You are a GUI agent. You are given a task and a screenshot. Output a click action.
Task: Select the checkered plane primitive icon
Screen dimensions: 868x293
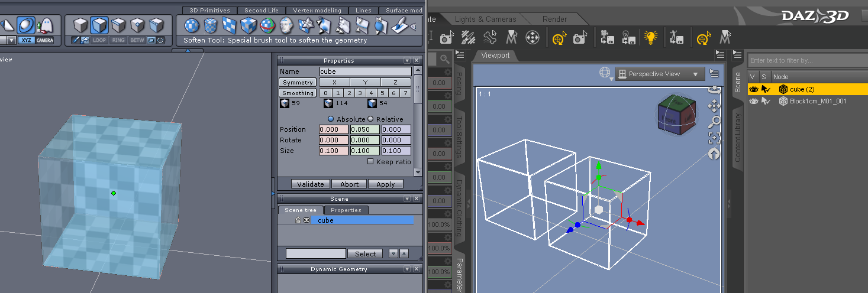[229, 25]
